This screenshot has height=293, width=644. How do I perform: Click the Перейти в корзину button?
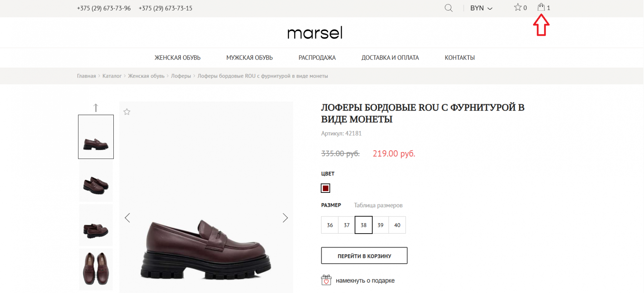(364, 256)
